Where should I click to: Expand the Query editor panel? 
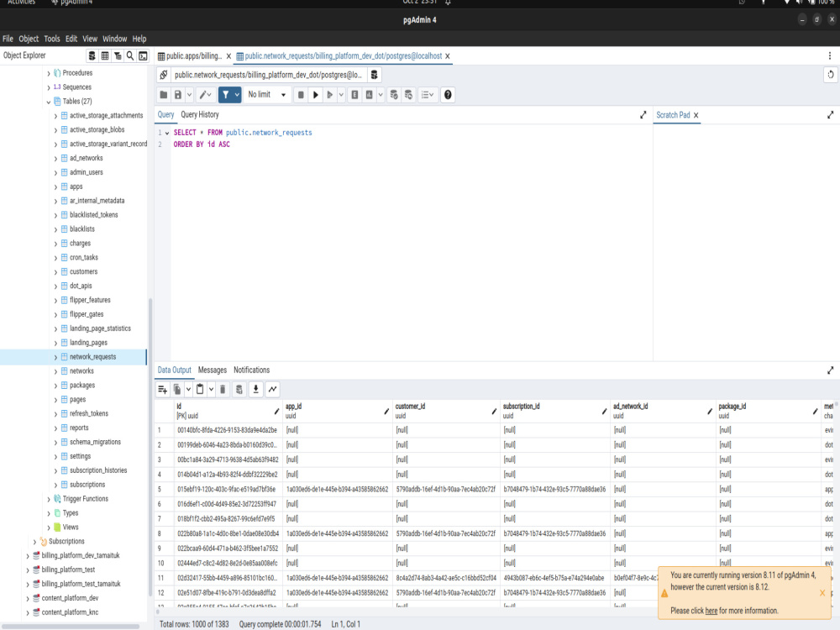[643, 114]
